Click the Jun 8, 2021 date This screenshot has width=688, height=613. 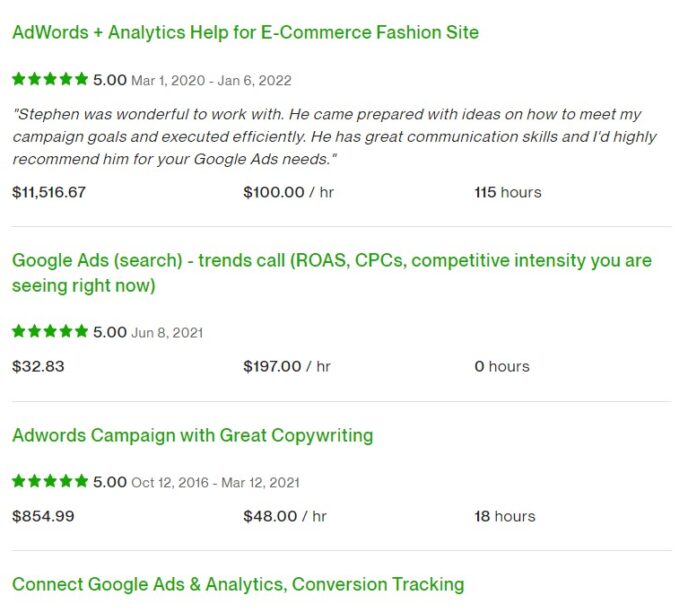pos(166,332)
